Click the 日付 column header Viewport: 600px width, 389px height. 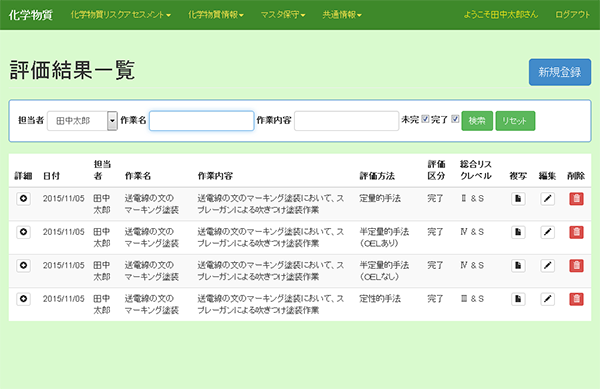(x=51, y=176)
